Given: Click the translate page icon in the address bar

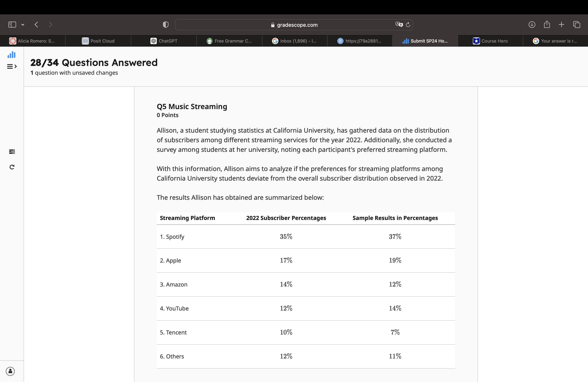Looking at the screenshot, I should click(399, 25).
